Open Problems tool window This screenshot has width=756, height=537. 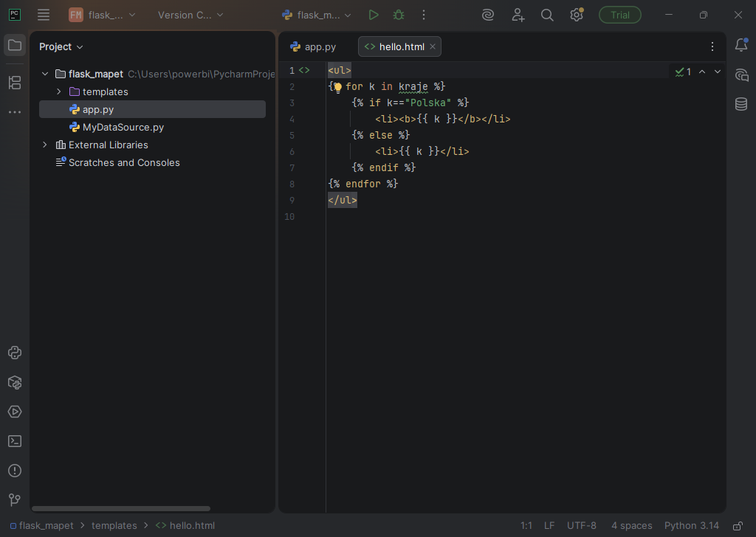pyautogui.click(x=15, y=471)
